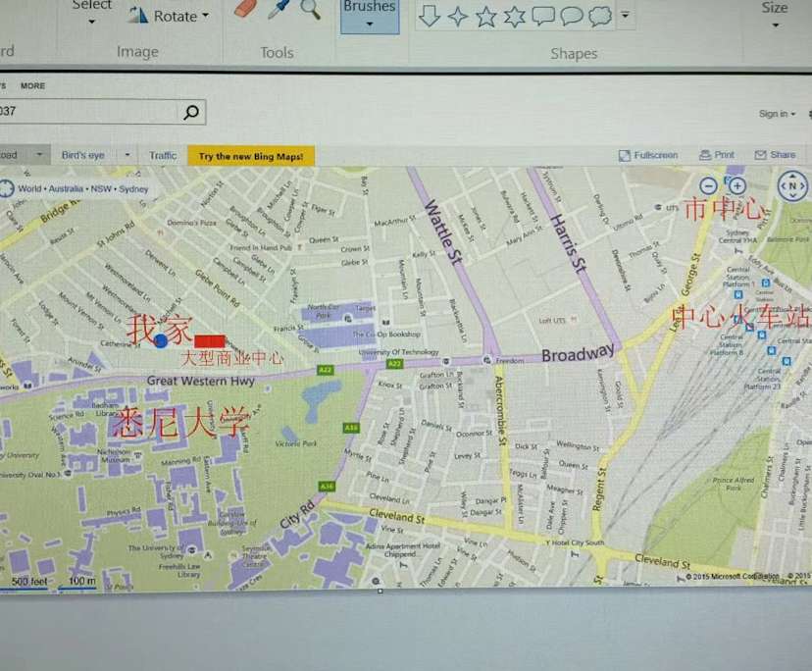Viewport: 812px width, 671px height.
Task: Select the Eraser tool
Action: click(245, 8)
